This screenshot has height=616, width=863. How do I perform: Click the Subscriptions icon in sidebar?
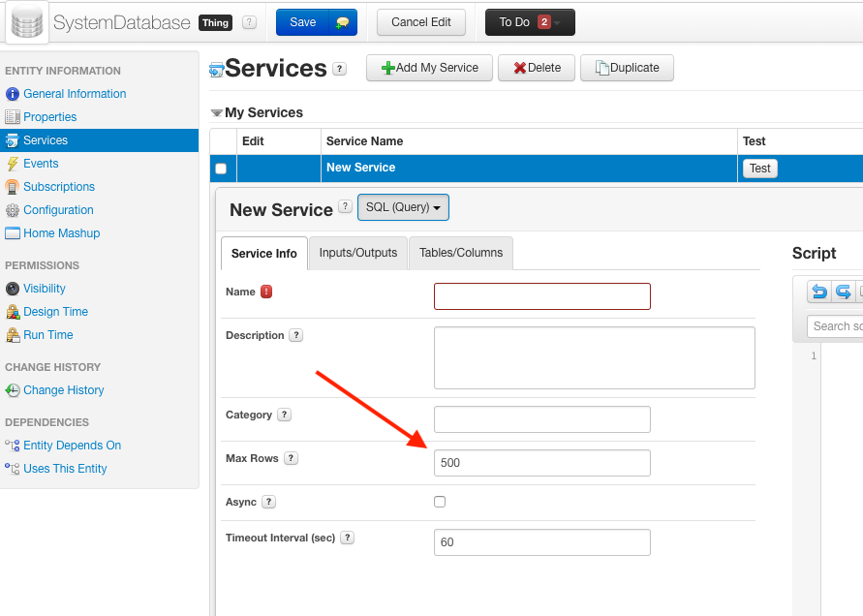(13, 187)
